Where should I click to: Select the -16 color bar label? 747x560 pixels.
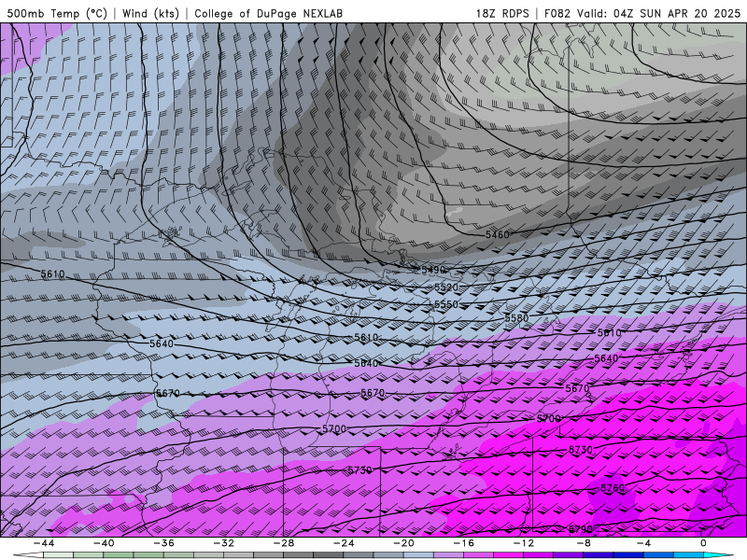[x=463, y=543]
